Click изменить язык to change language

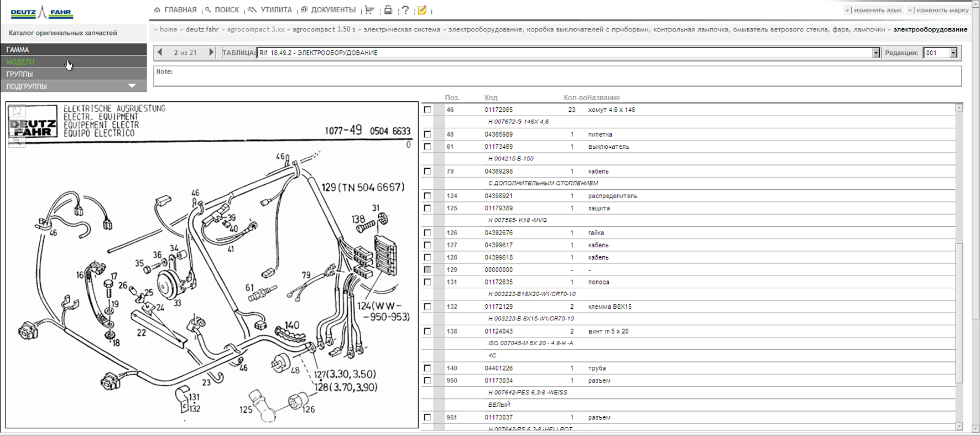(877, 10)
